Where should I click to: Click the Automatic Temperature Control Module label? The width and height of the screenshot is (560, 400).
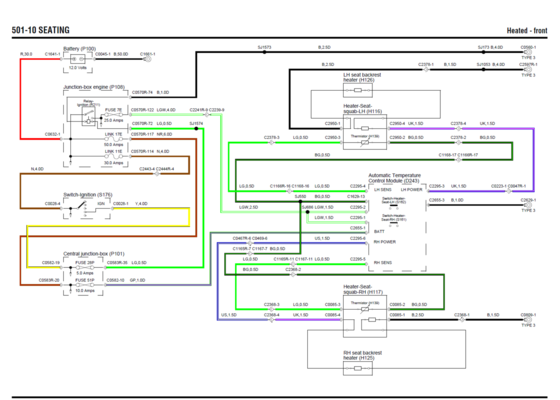(394, 178)
